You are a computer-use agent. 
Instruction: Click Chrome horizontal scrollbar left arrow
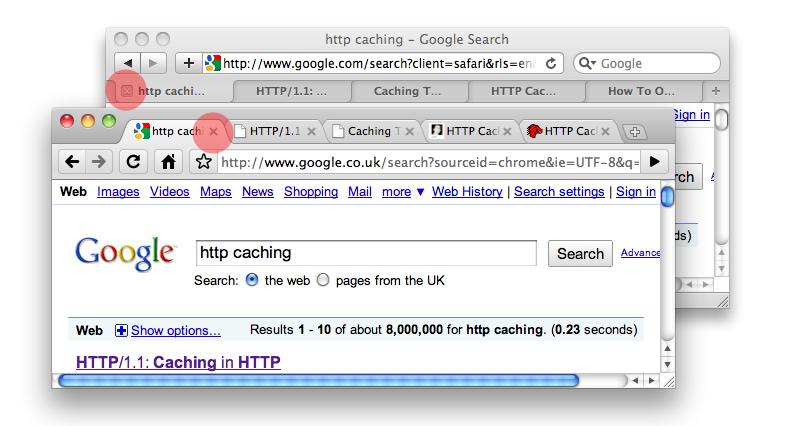tap(636, 381)
